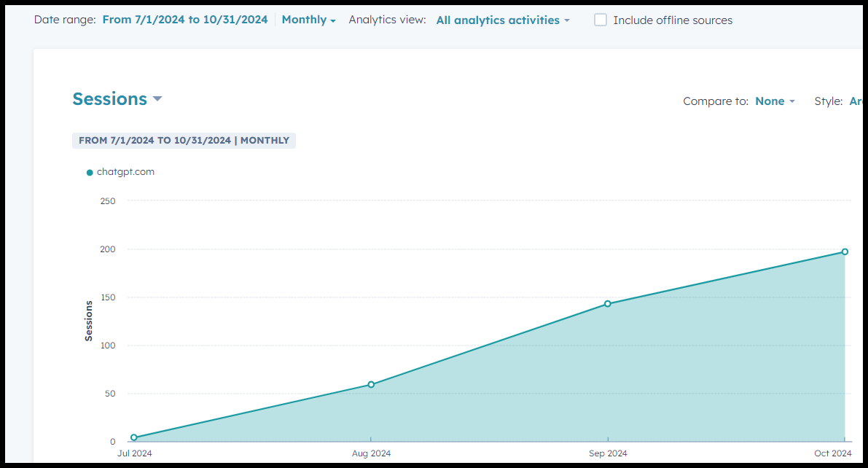Click the 250 y-axis value label

click(x=107, y=201)
